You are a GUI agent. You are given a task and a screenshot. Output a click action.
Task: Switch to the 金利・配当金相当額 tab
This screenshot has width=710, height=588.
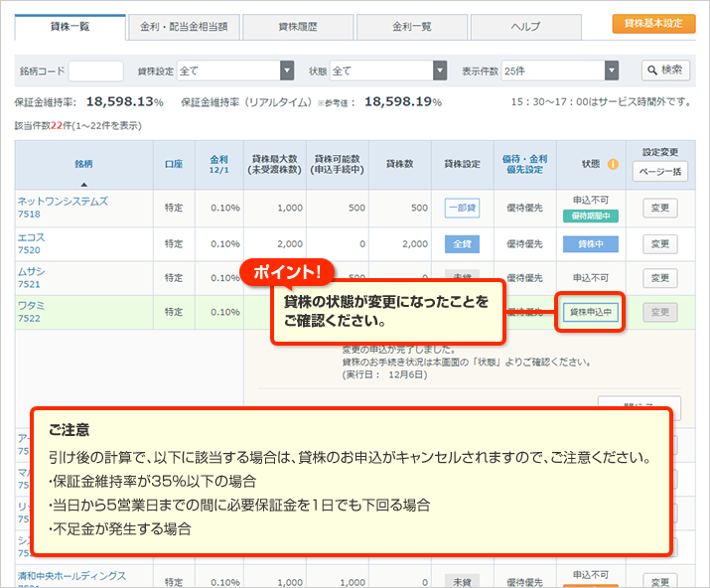click(184, 26)
